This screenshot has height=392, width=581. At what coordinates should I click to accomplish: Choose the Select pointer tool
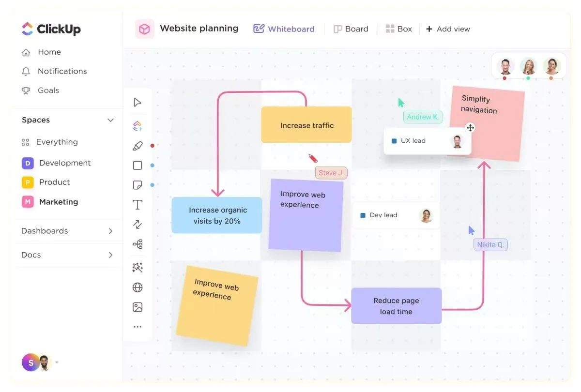click(x=138, y=103)
